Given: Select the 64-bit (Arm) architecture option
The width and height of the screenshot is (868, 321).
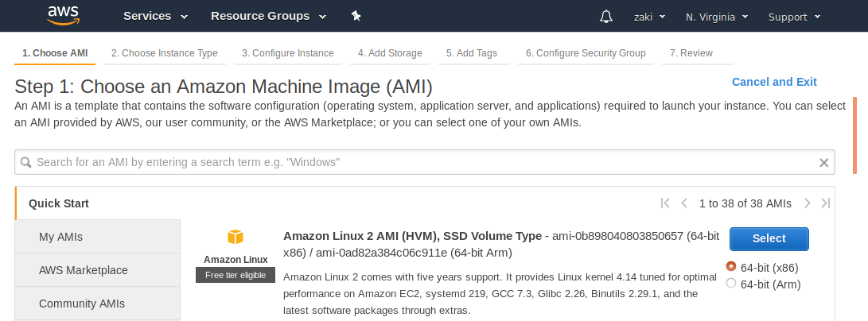Looking at the screenshot, I should coord(731,284).
